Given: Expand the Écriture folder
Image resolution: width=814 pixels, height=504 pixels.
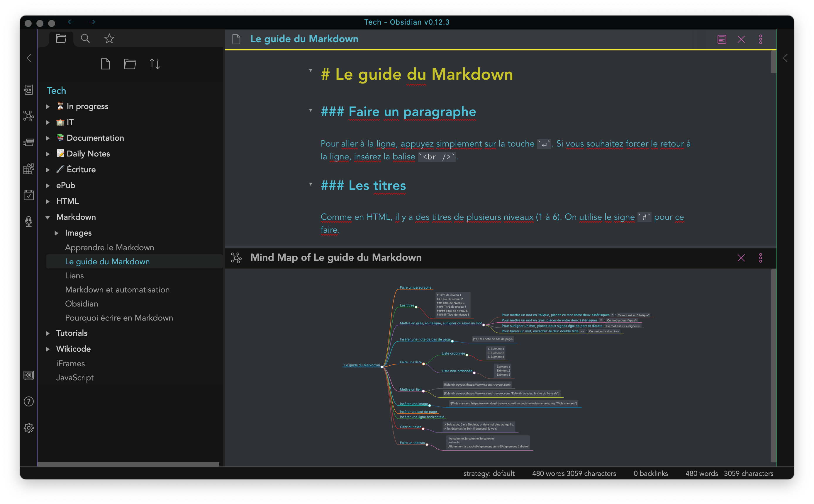Looking at the screenshot, I should click(x=48, y=170).
